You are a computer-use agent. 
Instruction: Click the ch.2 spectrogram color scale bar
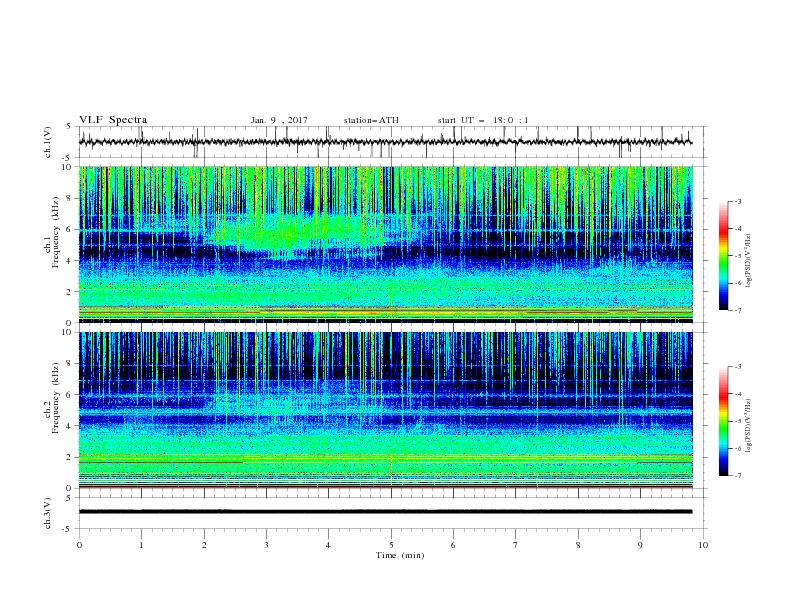[723, 421]
